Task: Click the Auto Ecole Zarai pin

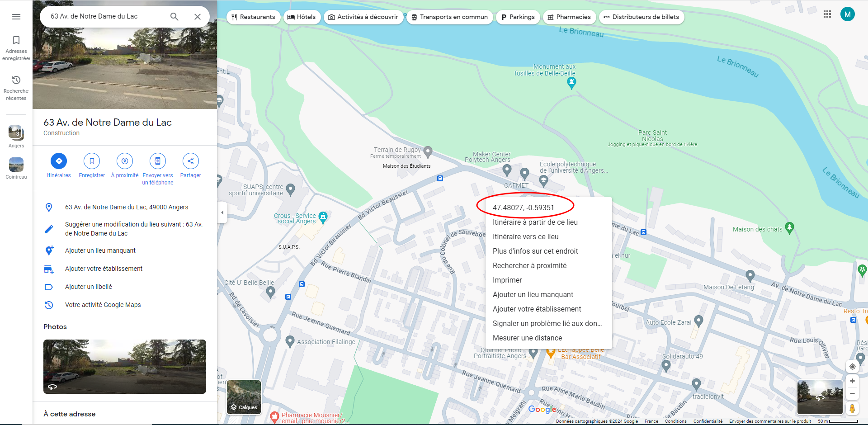Action: pyautogui.click(x=698, y=321)
